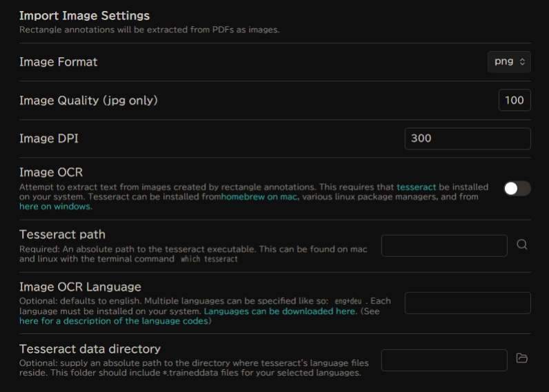549x392 pixels.
Task: Click the 'Import Image Settings' heading
Action: (x=84, y=15)
